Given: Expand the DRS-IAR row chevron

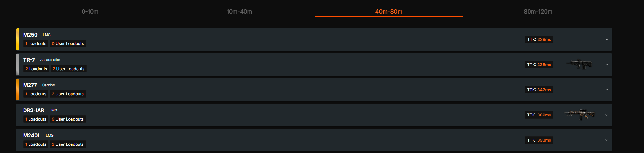Looking at the screenshot, I should [x=607, y=115].
